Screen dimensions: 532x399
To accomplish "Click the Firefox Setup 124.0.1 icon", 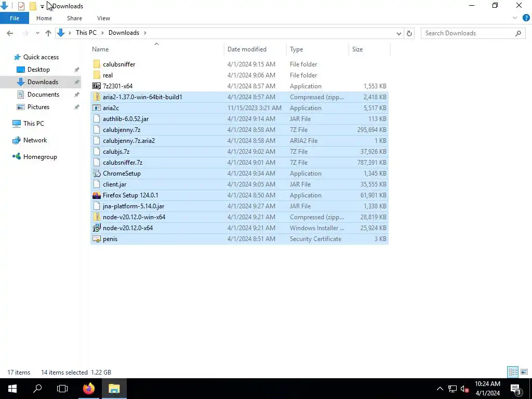I will [97, 195].
